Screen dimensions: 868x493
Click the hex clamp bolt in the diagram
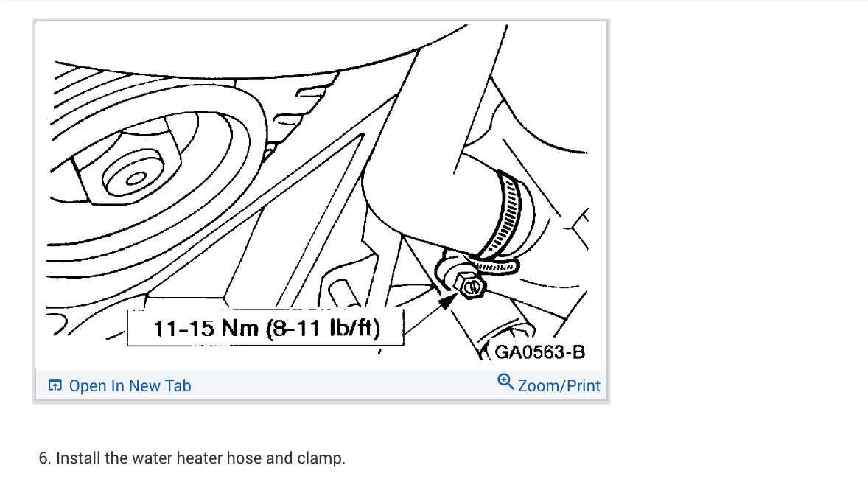pyautogui.click(x=470, y=286)
